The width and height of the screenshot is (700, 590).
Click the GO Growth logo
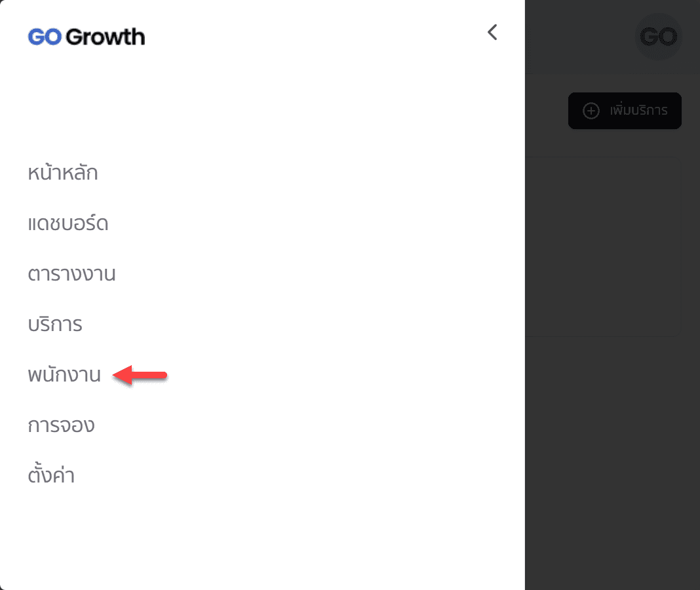[x=86, y=37]
